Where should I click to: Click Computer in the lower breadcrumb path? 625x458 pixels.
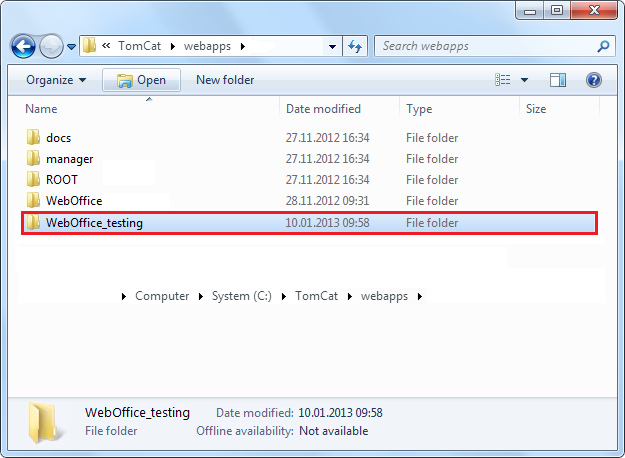pos(162,296)
